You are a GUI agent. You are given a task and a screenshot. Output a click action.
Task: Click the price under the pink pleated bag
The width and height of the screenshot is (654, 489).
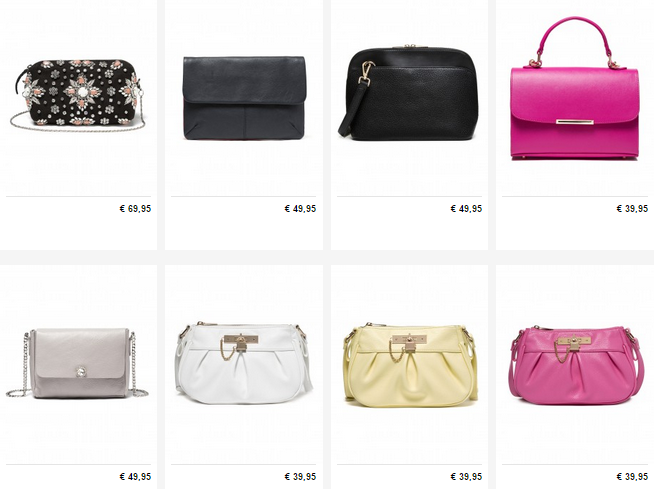coord(632,476)
